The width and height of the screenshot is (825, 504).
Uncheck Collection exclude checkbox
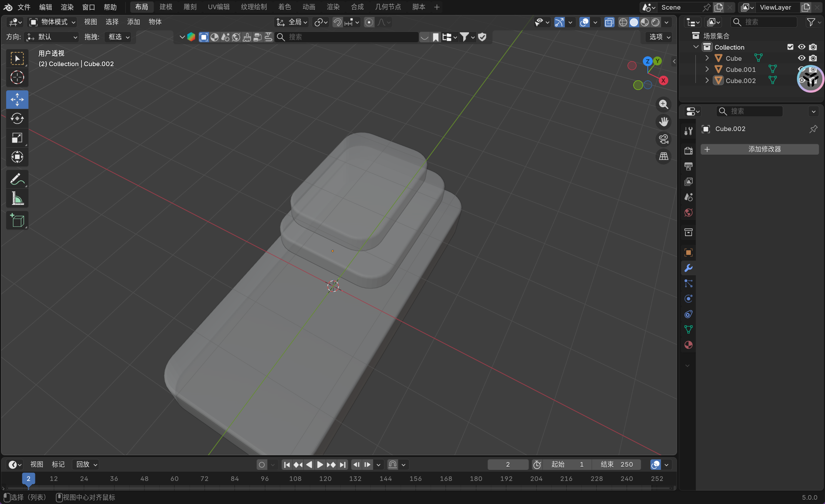click(790, 47)
